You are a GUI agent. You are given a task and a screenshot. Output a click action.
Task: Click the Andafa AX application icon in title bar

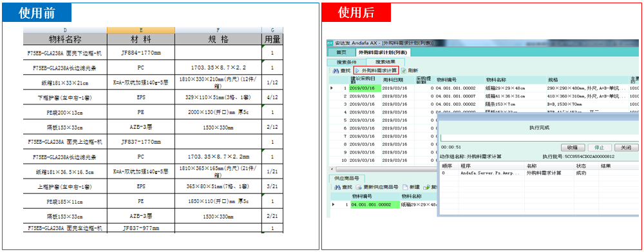(330, 43)
